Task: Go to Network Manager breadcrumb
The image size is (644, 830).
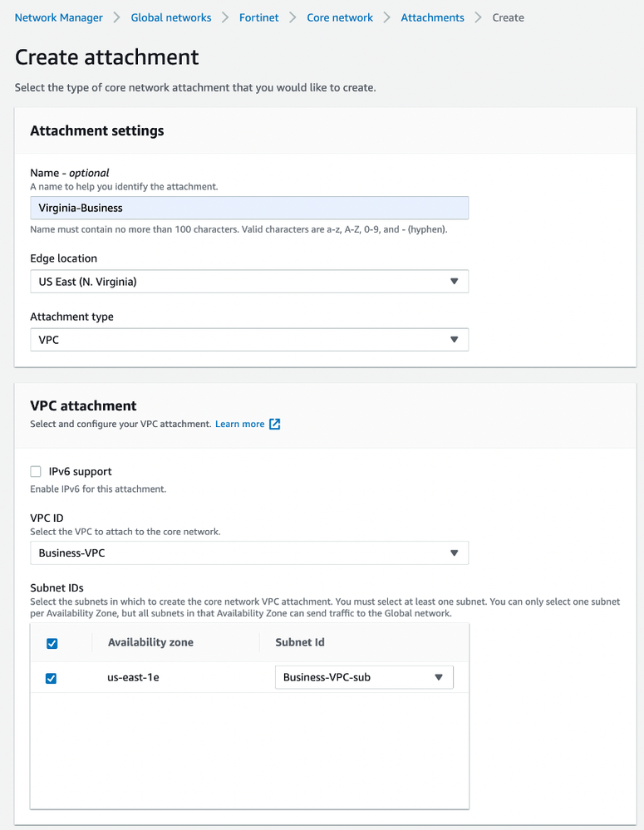Action: [59, 17]
